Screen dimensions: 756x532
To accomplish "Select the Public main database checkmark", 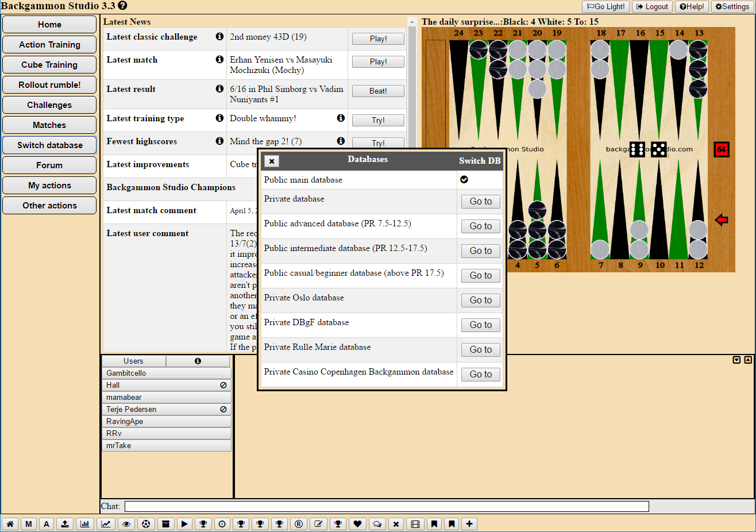I will (x=464, y=179).
